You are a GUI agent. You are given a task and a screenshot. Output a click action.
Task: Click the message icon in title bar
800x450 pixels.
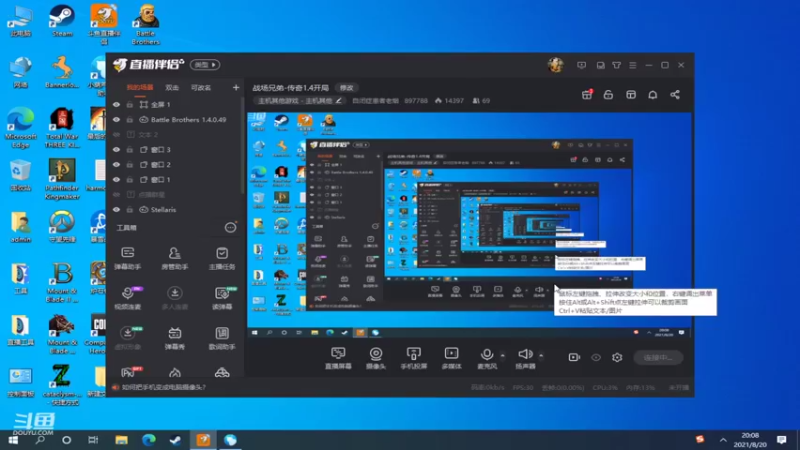click(x=582, y=65)
